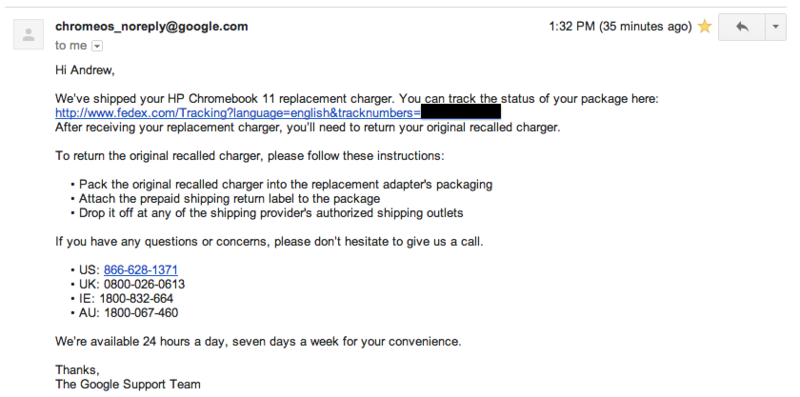
Task: Toggle the yellow star on this email
Action: point(705,27)
